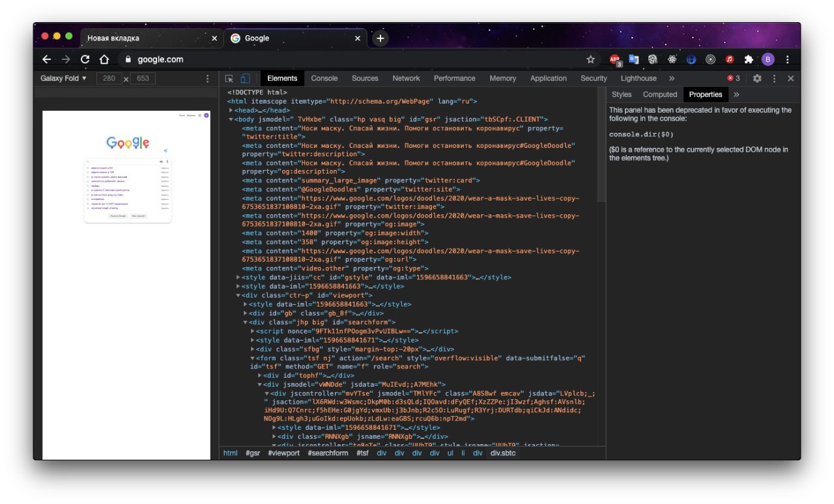Image resolution: width=834 pixels, height=504 pixels.
Task: Click the browser forward arrow
Action: pos(65,59)
